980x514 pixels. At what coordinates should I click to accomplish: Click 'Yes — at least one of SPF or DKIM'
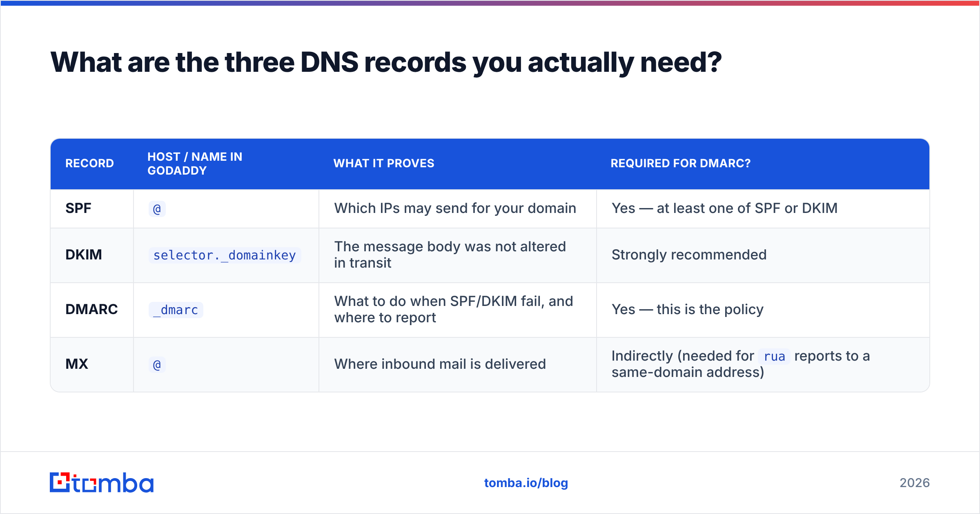pyautogui.click(x=724, y=208)
